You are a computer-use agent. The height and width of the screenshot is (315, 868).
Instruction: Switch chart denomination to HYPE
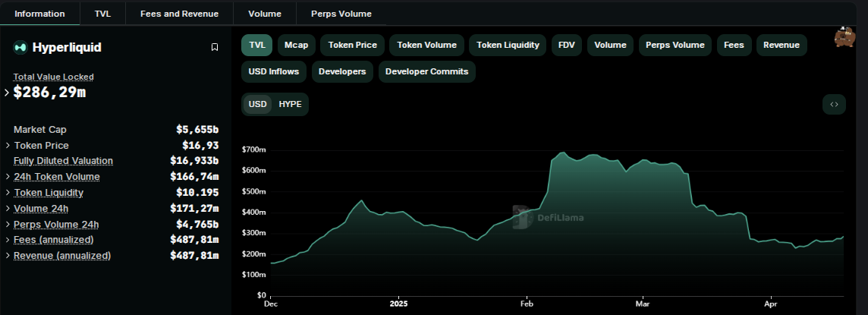(x=290, y=104)
